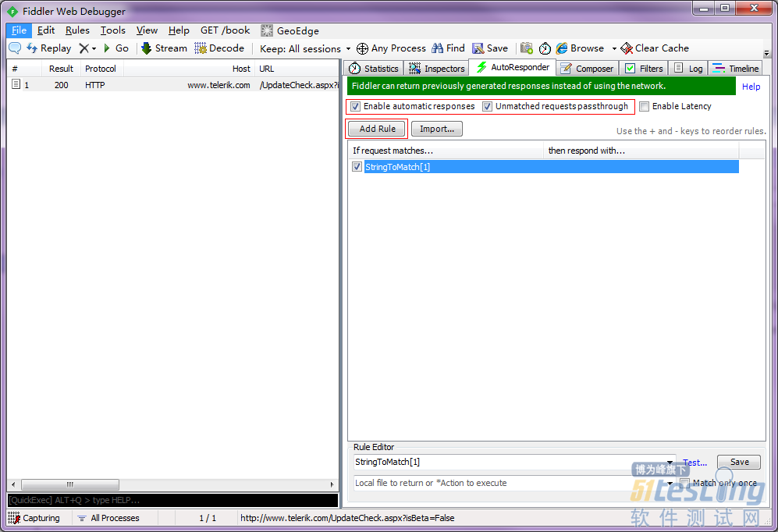Replay the selected session
Screen dimensions: 778x532
pyautogui.click(x=48, y=48)
